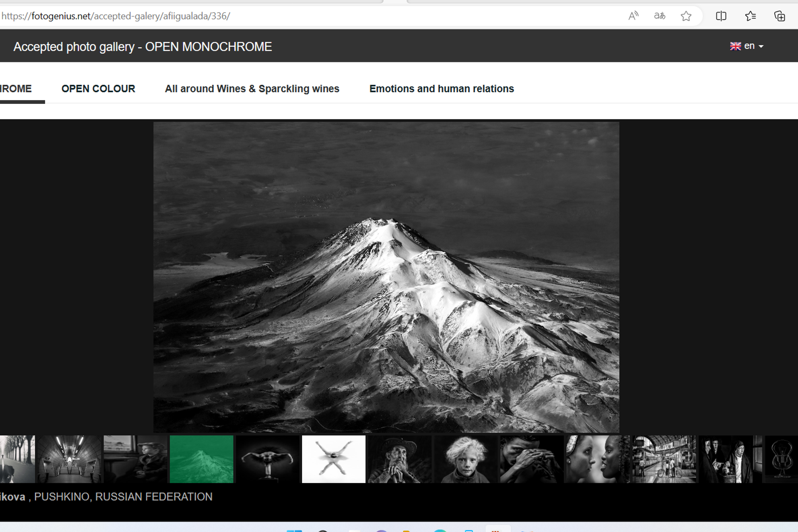
Task: Click the Translate page icon
Action: (x=660, y=16)
